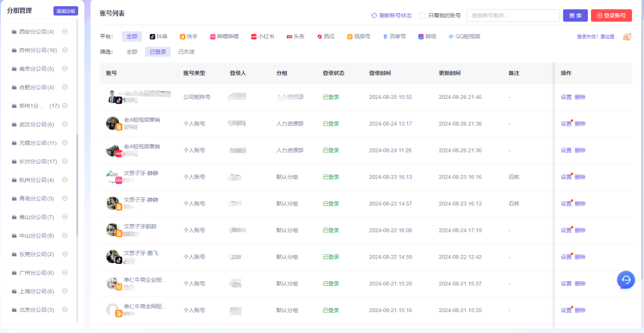This screenshot has width=644, height=333.
Task: Click the red 登录账号 button
Action: click(611, 15)
